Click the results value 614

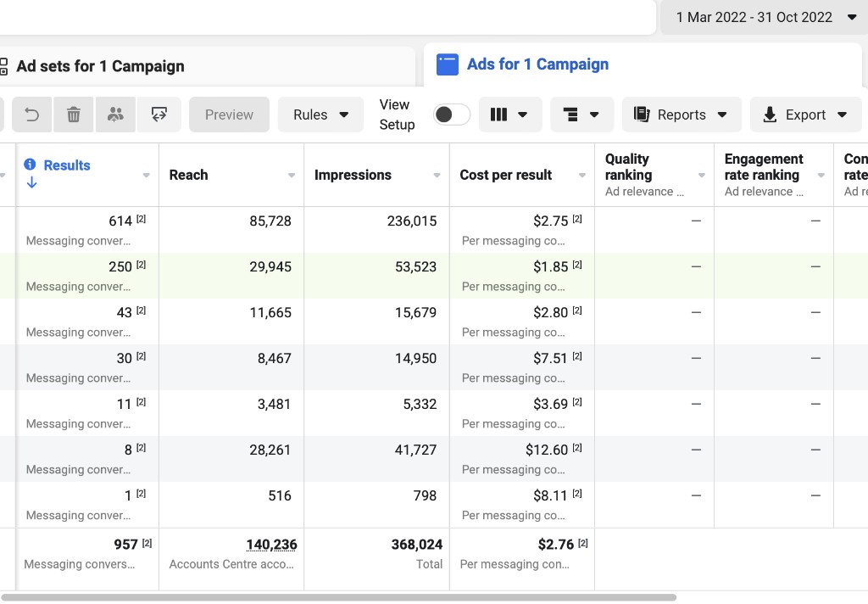tap(120, 221)
